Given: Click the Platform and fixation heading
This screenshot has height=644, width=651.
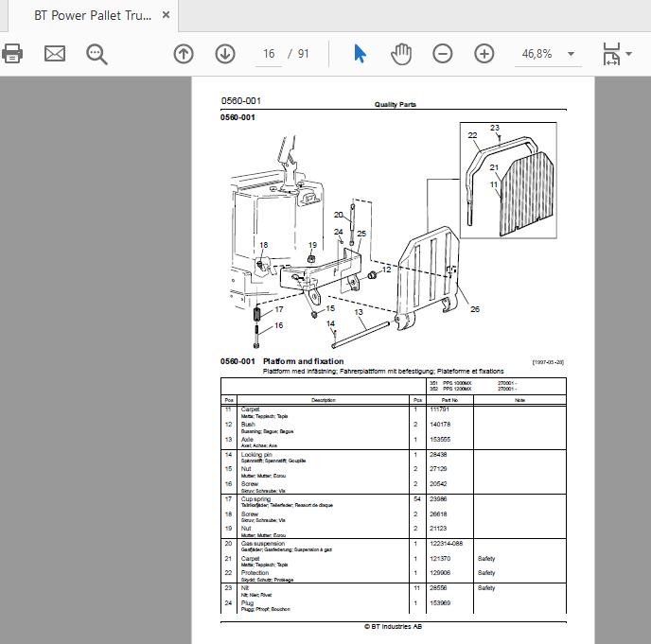Looking at the screenshot, I should 303,361.
